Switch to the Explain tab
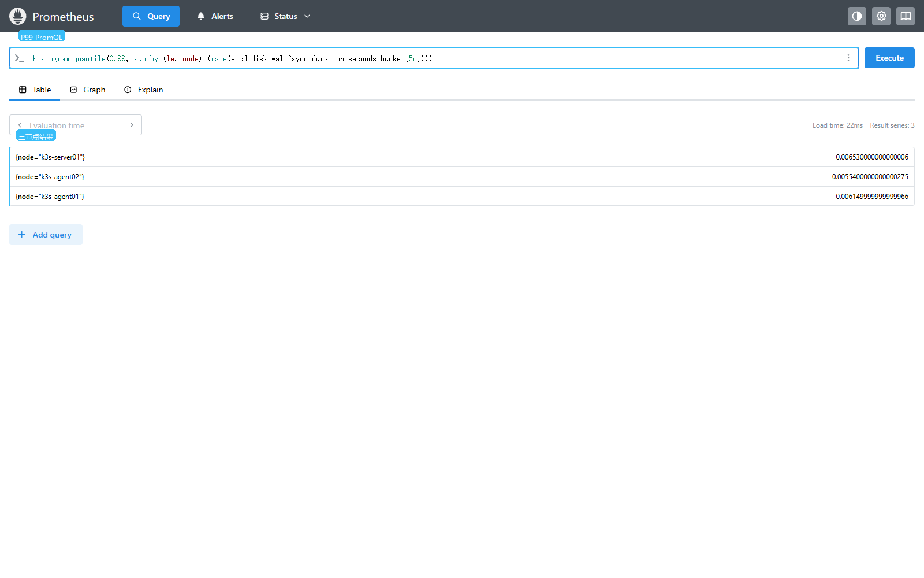Screen dimensions: 924x578 click(x=143, y=90)
